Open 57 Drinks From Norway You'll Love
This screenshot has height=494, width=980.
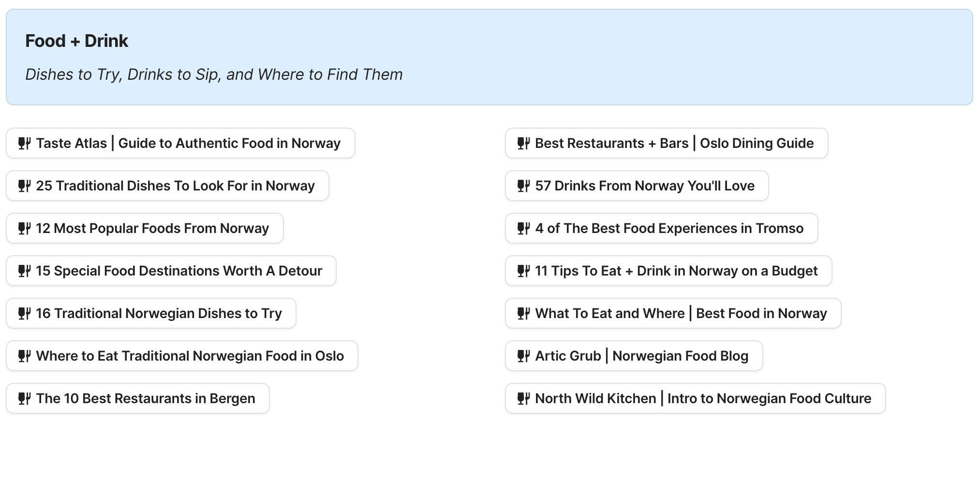click(637, 186)
